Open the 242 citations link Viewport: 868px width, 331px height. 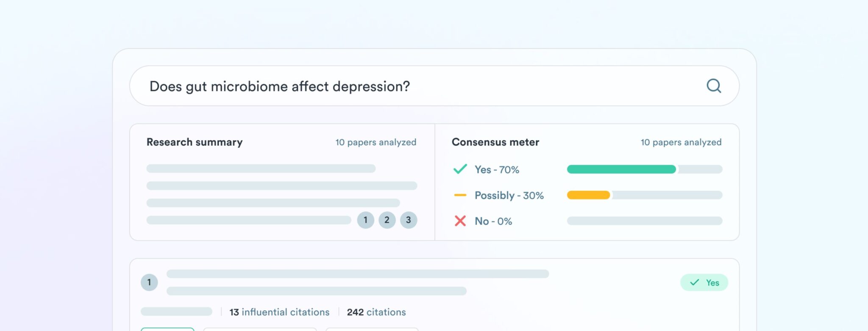click(376, 312)
